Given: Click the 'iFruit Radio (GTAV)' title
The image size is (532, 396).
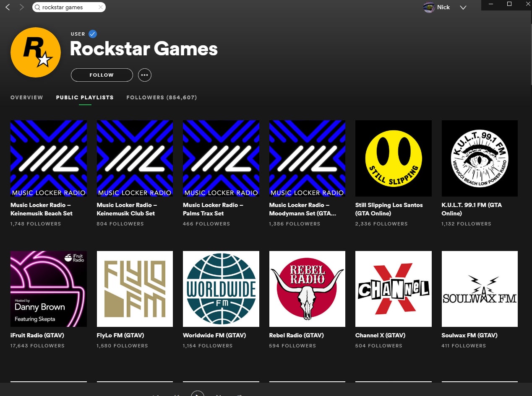Looking at the screenshot, I should tap(37, 335).
